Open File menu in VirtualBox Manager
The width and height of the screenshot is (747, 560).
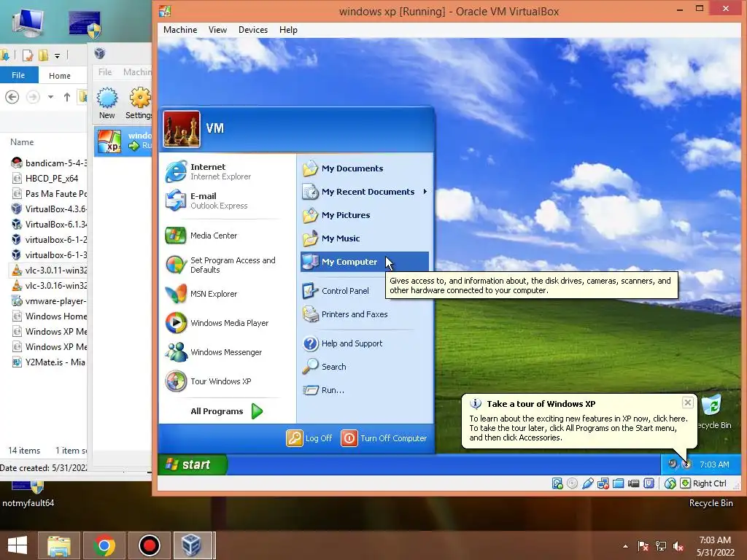click(105, 72)
